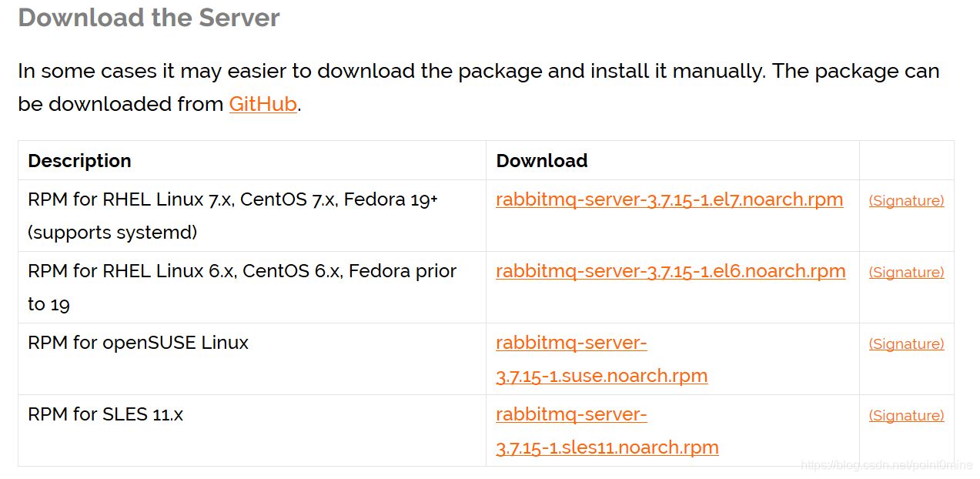Select the RHEL Linux 6.x description cell
Viewport: 980px width, 479px height.
point(252,287)
